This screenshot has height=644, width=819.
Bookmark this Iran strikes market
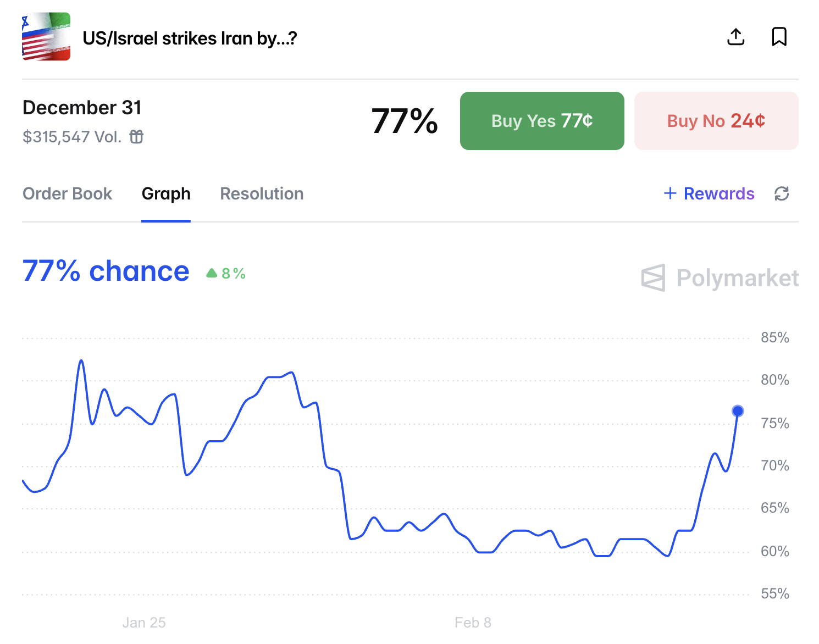tap(779, 37)
